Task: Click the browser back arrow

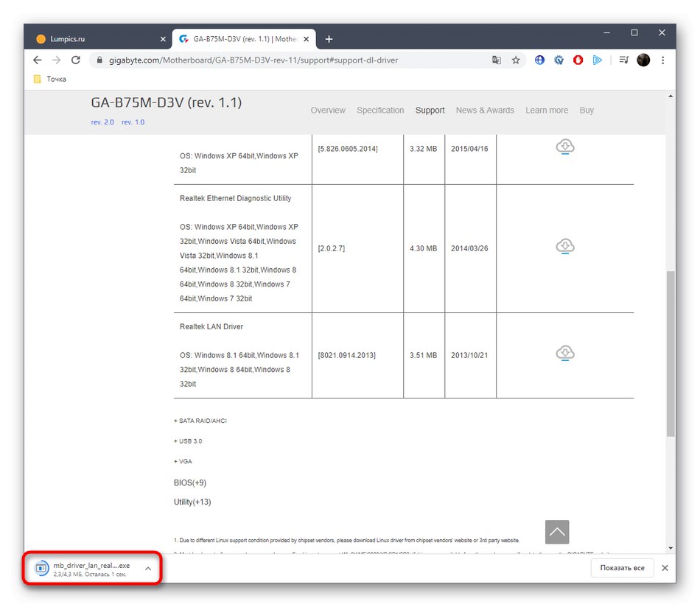Action: point(38,60)
